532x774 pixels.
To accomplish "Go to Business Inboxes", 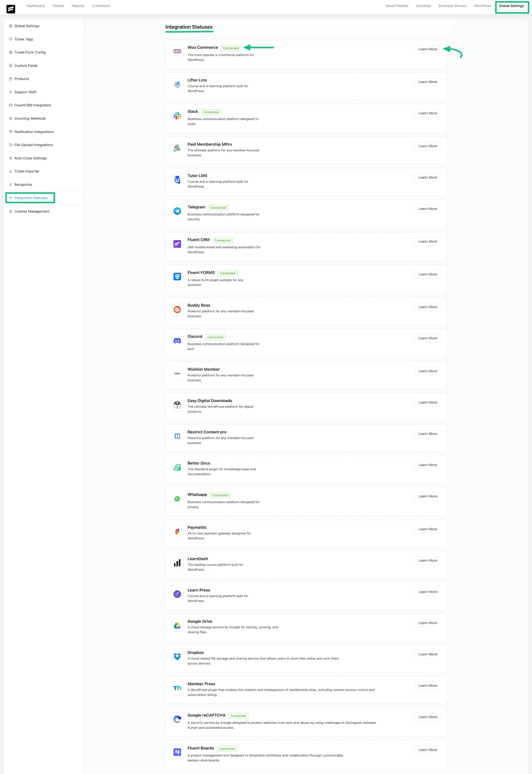I will click(x=452, y=6).
